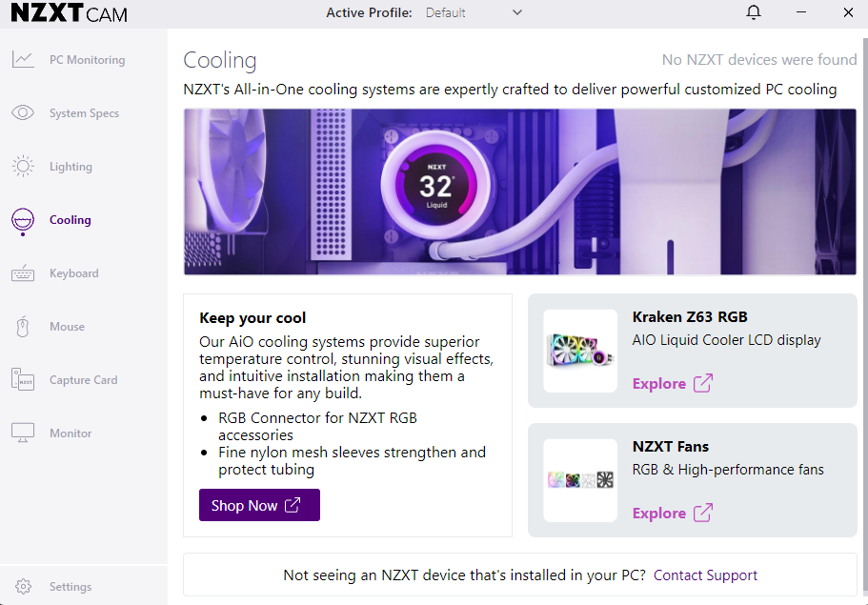Click the Kraken Z63 RGB product thumbnail
Screen dimensions: 868x605
[580, 351]
